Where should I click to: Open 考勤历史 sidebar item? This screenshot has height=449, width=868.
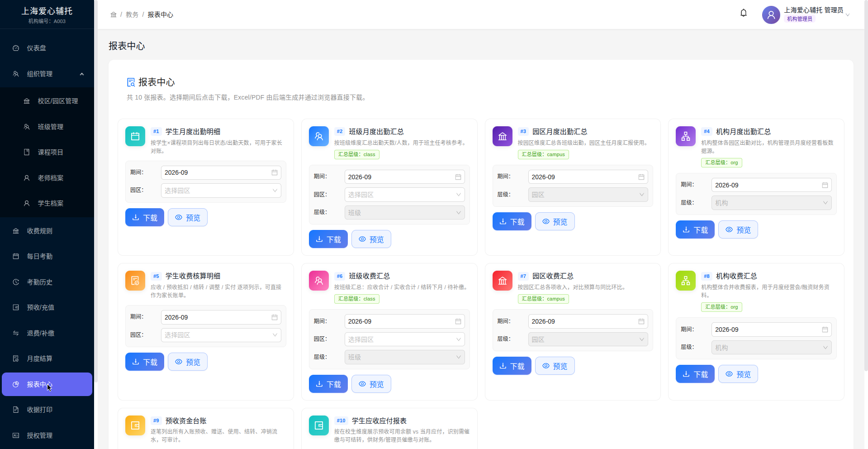[47, 282]
